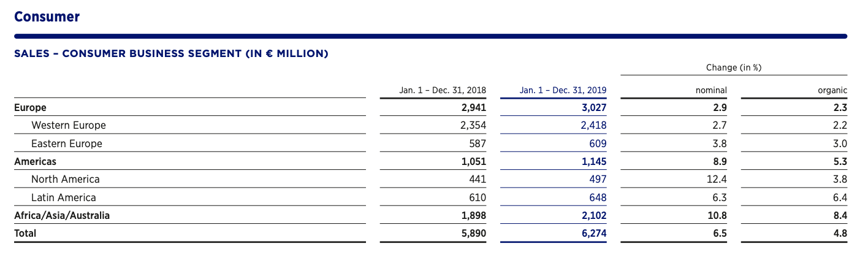Screen dimensions: 868x260
Task: Select the organic column header
Action: (832, 90)
